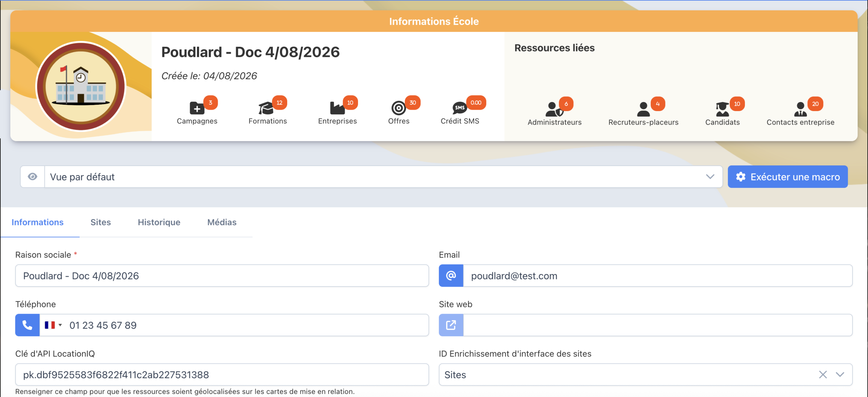The image size is (868, 397).
Task: Focus the Email input field
Action: [x=658, y=276]
